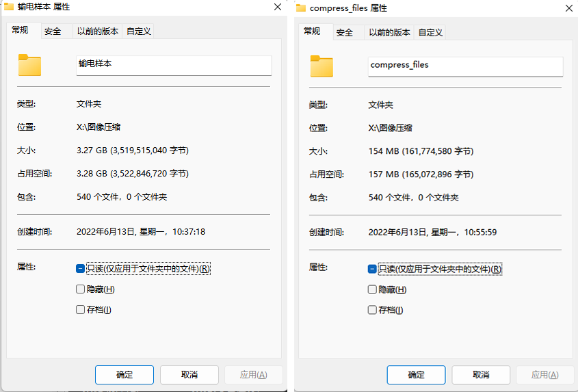This screenshot has width=578, height=392.
Task: Close the compress_files 属性 dialog window
Action: 568,8
